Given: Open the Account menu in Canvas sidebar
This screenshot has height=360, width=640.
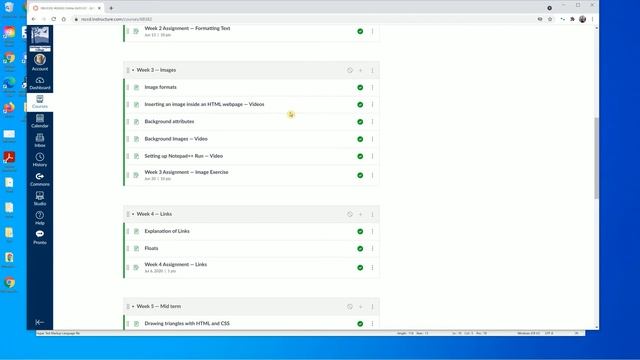Looking at the screenshot, I should tap(40, 62).
